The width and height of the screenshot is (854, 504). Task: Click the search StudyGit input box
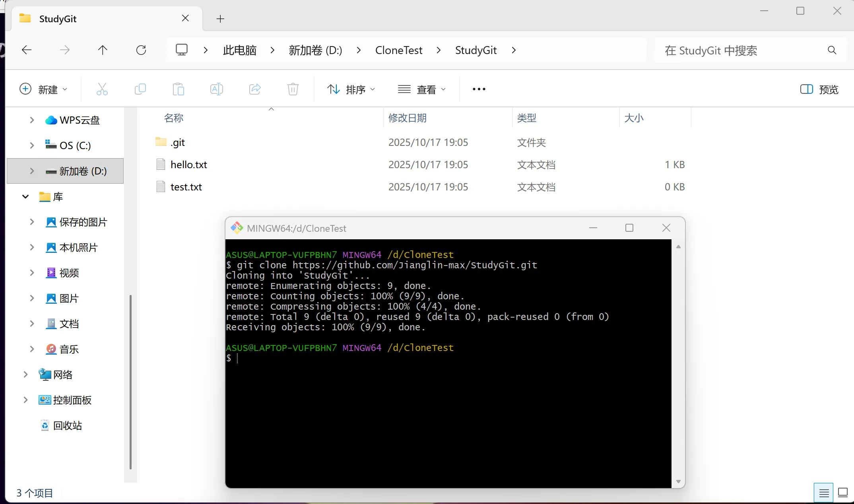tap(739, 50)
